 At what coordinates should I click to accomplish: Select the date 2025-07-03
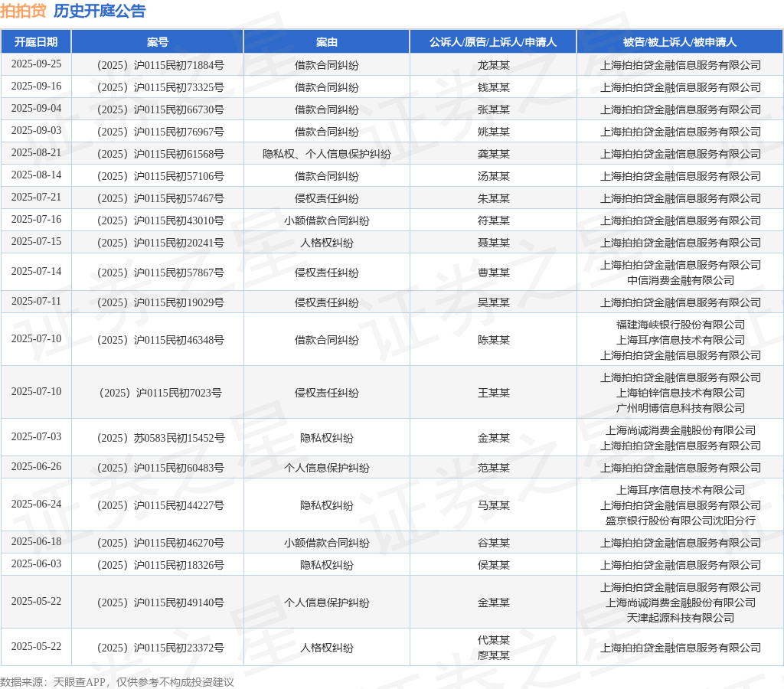37,436
